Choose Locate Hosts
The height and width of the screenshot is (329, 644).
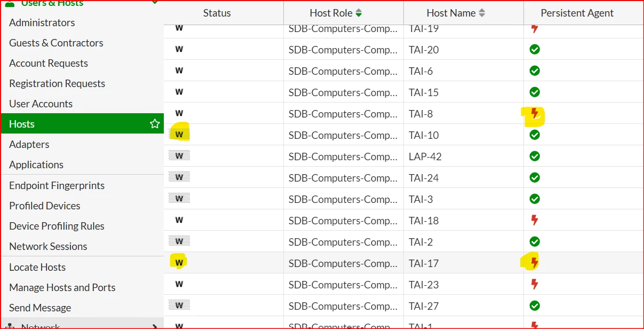(x=37, y=267)
